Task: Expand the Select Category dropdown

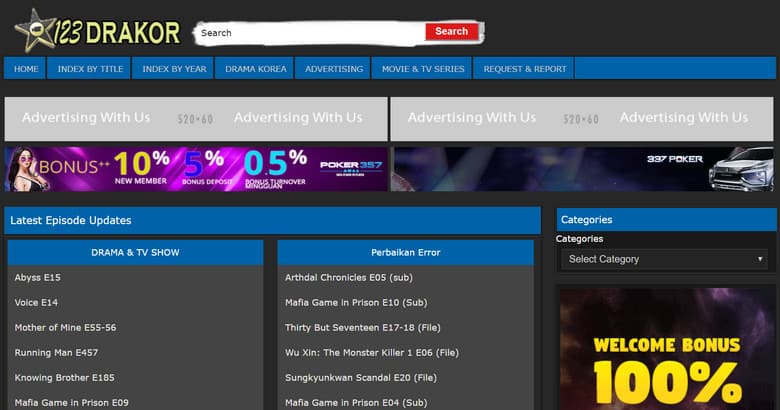Action: [665, 259]
